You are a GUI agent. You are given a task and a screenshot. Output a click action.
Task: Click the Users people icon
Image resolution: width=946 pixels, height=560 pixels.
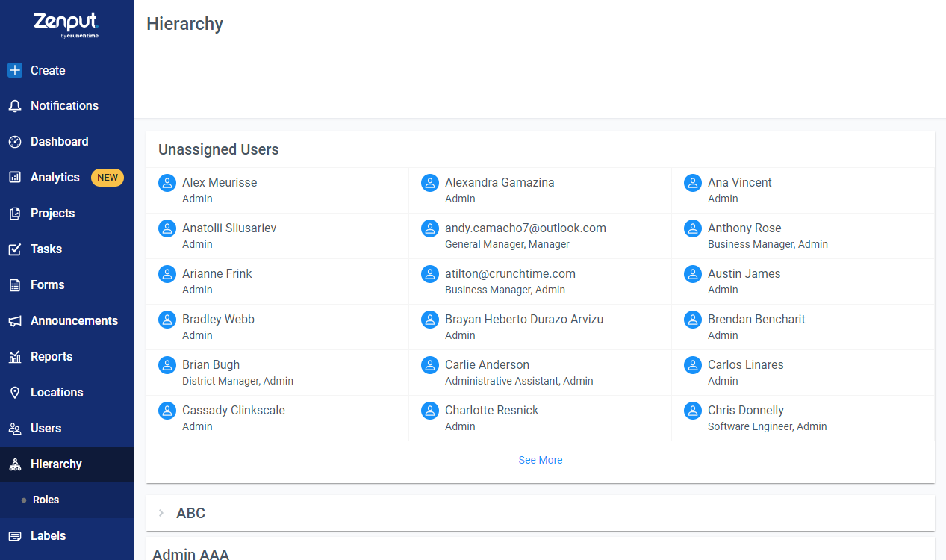[x=15, y=429]
